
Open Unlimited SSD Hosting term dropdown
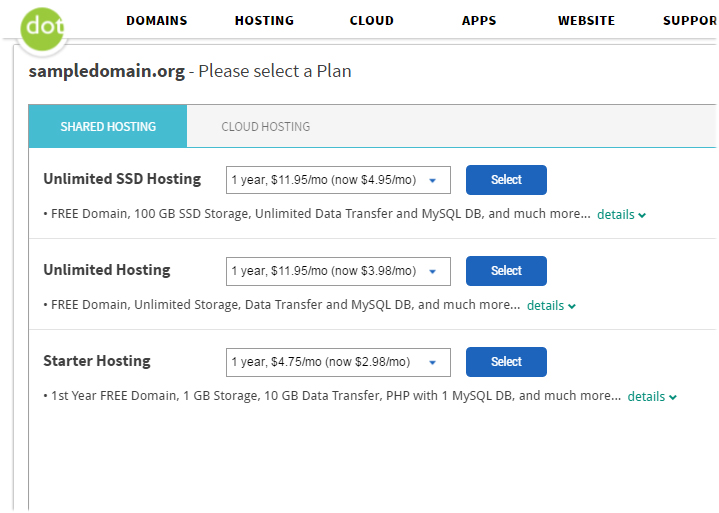pyautogui.click(x=338, y=180)
